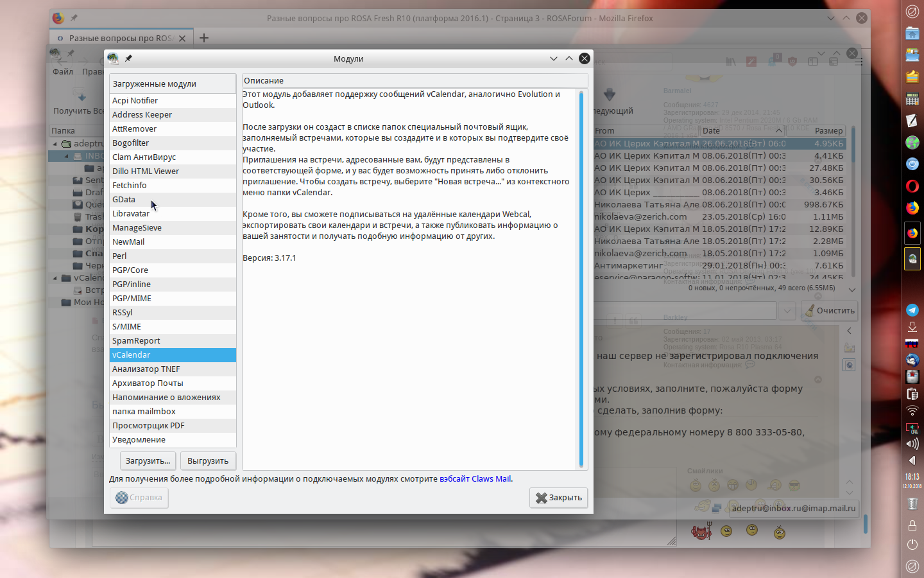
Task: Select the PGP/MIME module
Action: click(173, 299)
